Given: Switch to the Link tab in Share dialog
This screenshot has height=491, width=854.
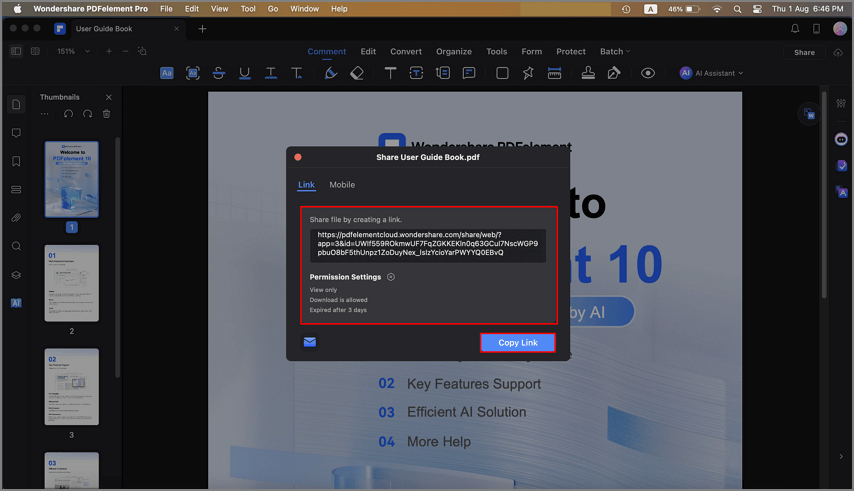Looking at the screenshot, I should tap(306, 185).
